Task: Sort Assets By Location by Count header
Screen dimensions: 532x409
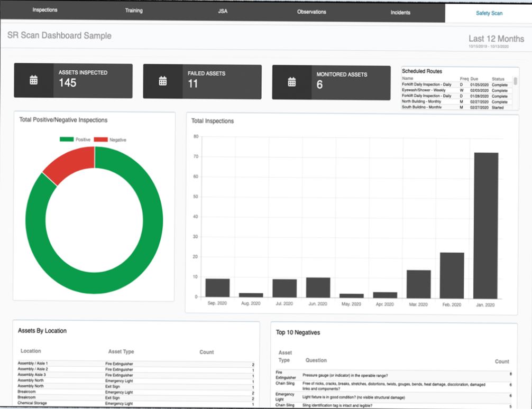Action: coord(207,352)
